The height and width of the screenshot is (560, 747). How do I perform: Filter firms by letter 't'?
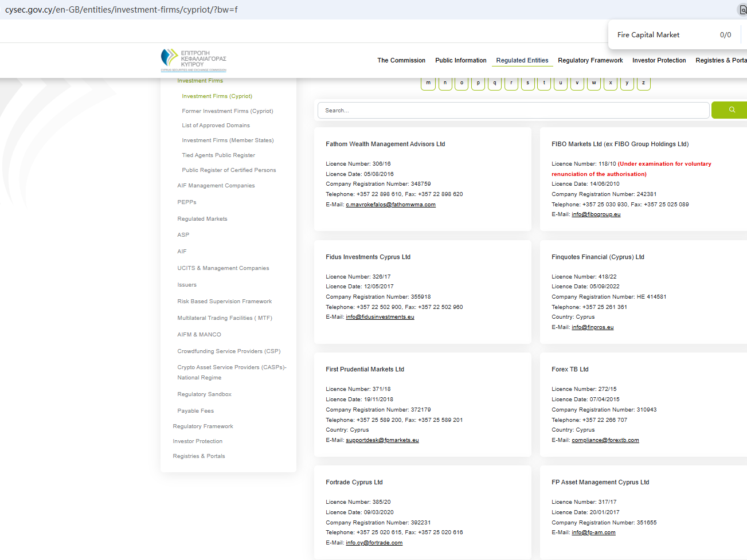click(544, 83)
